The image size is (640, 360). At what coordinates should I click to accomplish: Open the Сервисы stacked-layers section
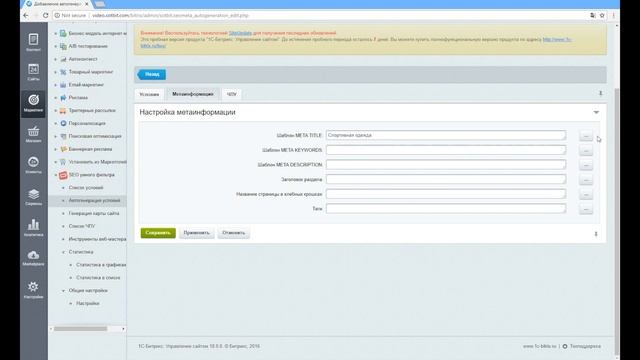coord(33,197)
